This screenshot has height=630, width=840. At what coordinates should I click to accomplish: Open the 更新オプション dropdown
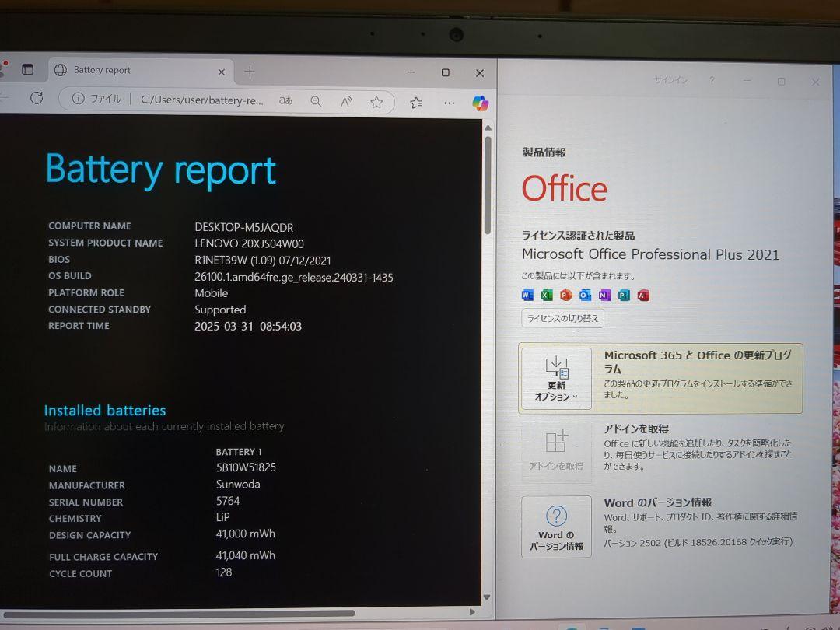tap(556, 378)
